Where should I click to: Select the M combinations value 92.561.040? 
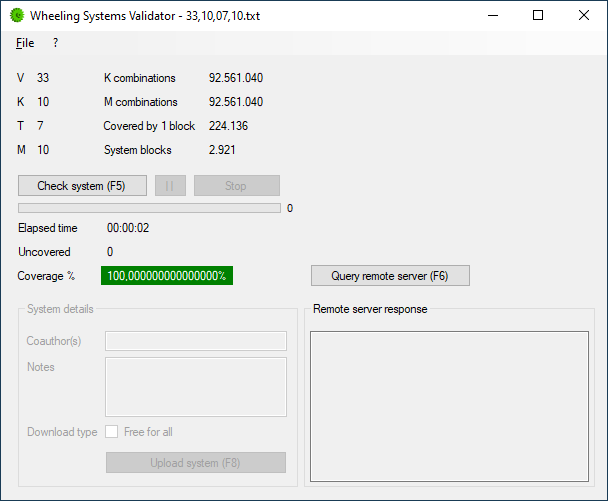click(x=236, y=102)
